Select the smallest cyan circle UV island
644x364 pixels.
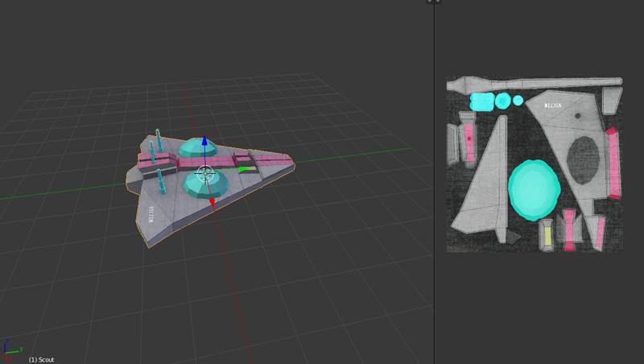[x=519, y=101]
